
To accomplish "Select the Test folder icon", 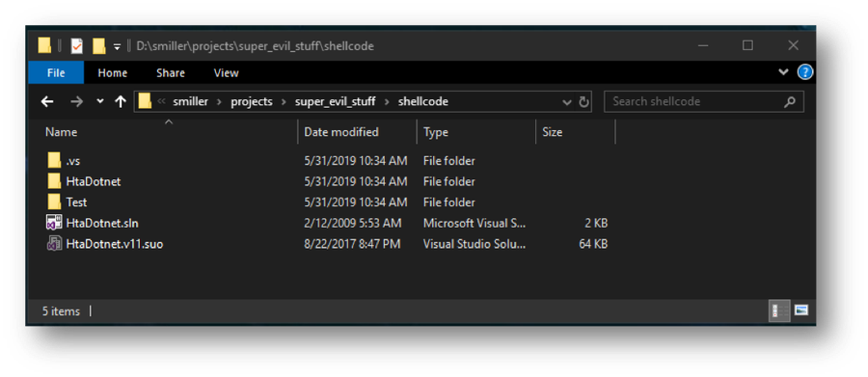I will click(54, 202).
